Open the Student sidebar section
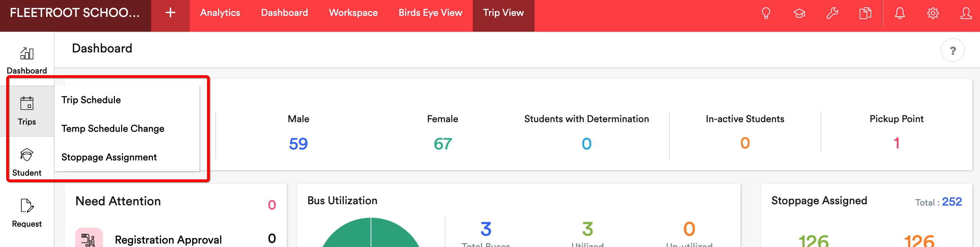Viewport: 980px width, 247px height. click(27, 162)
